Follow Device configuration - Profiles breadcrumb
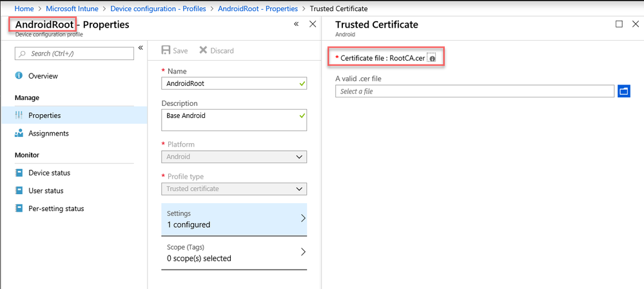The height and width of the screenshot is (289, 644). [158, 8]
